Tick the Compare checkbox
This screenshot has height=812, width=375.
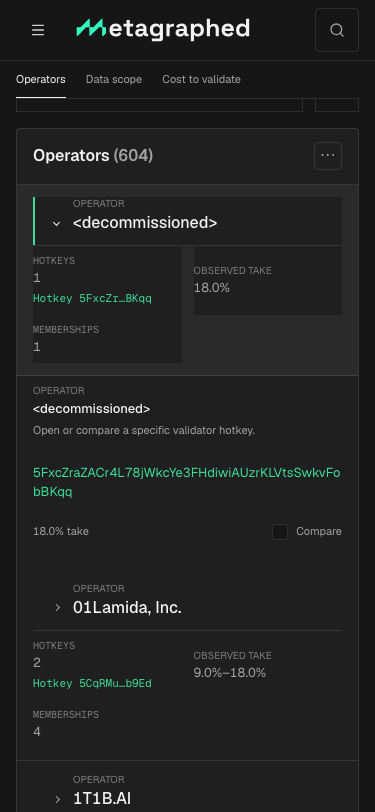[280, 532]
